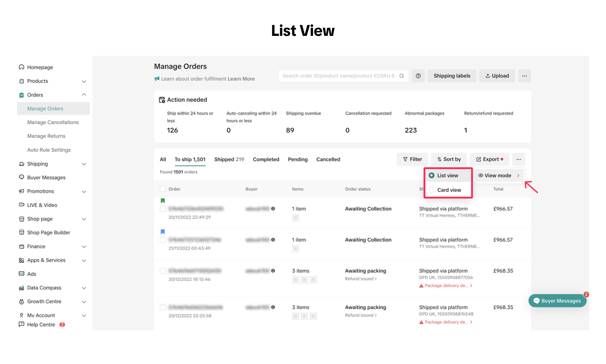
Task: Switch to the Shipped tab
Action: [x=229, y=159]
